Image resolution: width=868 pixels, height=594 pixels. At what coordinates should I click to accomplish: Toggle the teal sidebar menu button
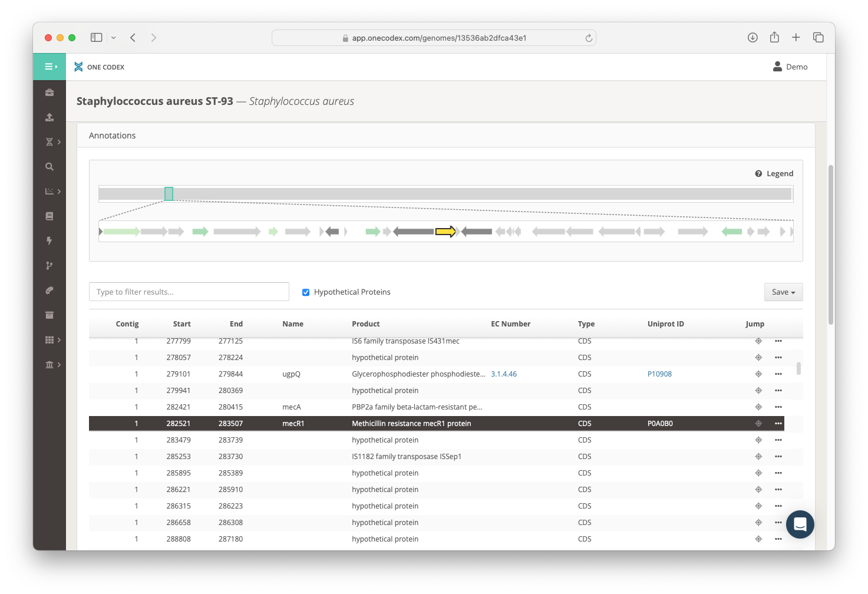[x=49, y=67]
